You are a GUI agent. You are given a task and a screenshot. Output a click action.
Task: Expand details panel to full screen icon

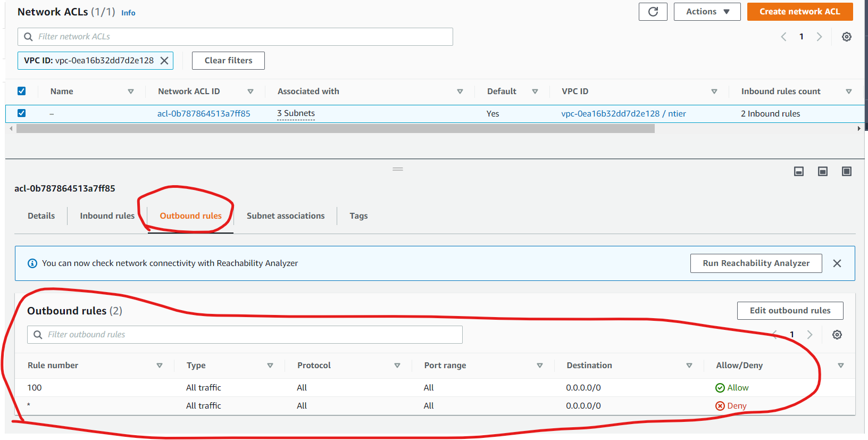(847, 171)
